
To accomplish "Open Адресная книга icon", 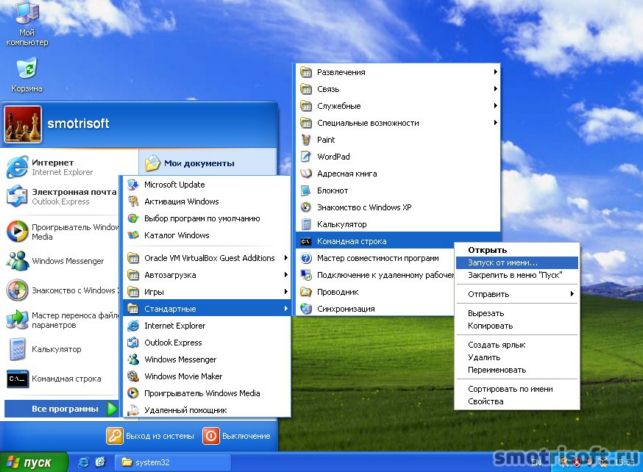I will click(x=306, y=173).
